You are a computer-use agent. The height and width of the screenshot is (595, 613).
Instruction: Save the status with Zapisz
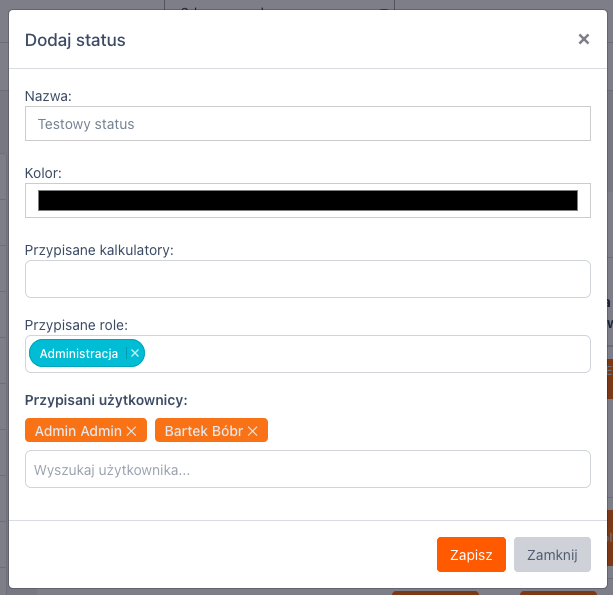pos(471,555)
